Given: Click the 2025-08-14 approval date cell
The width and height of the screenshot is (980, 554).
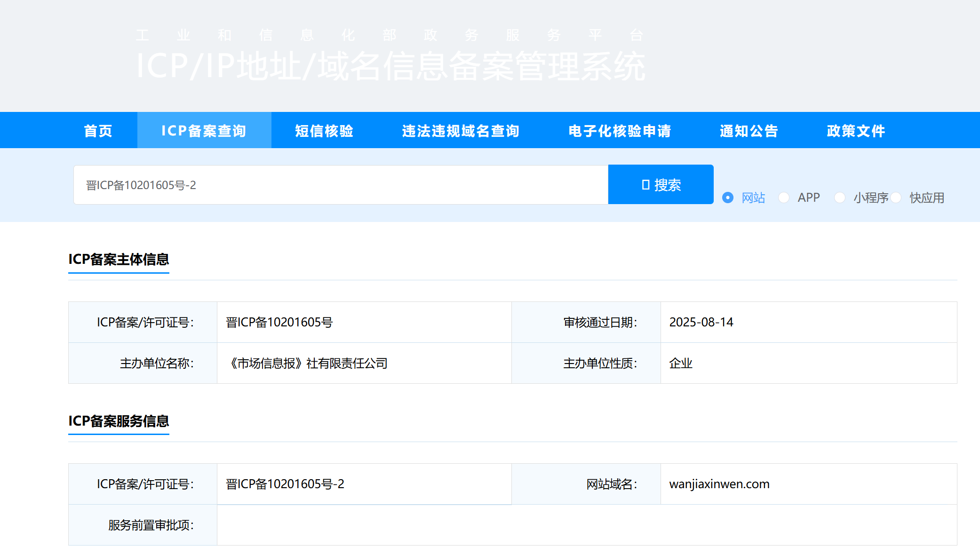Looking at the screenshot, I should point(701,322).
